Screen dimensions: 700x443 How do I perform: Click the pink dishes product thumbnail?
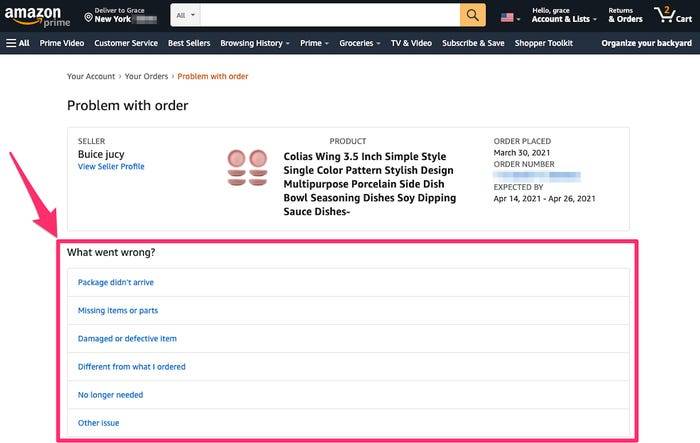coord(247,167)
